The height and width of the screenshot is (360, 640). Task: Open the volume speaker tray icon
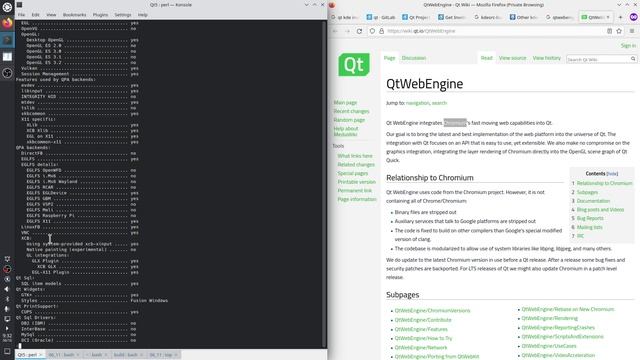click(x=7, y=289)
